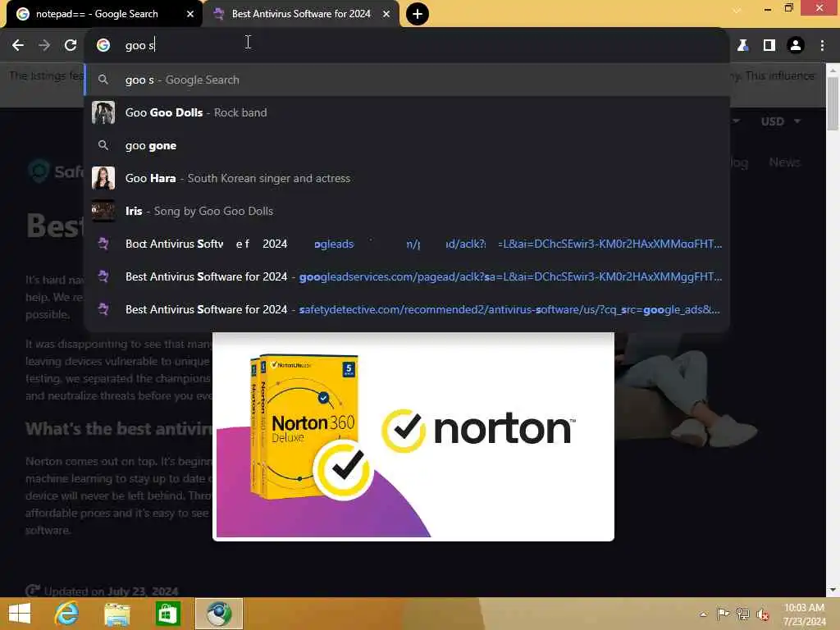Expand the USD currency dropdown

pos(781,121)
